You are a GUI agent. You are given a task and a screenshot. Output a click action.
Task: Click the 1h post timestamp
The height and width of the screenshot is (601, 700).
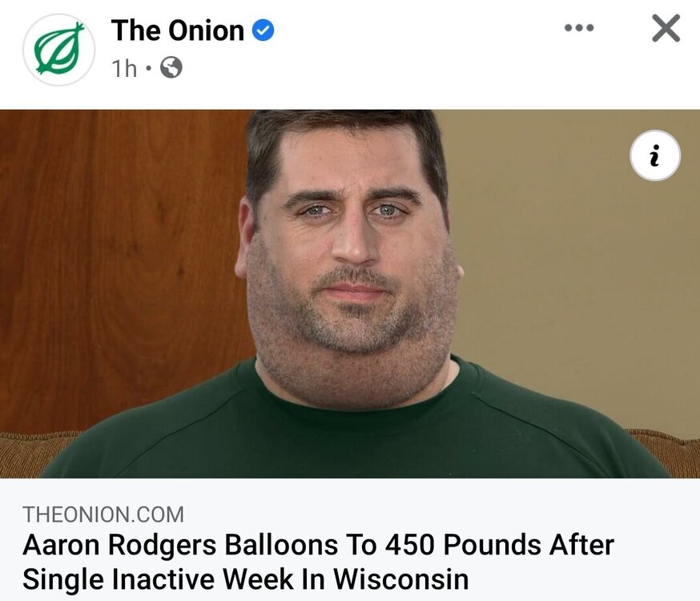(x=124, y=68)
